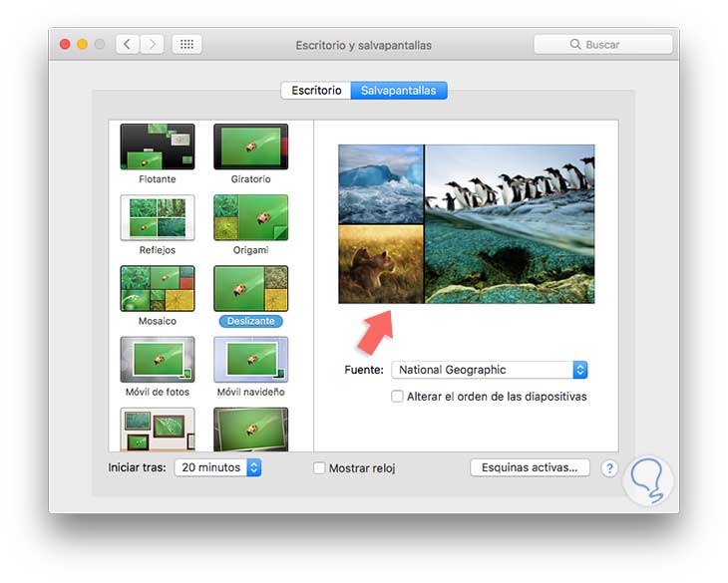This screenshot has height=583, width=728.
Task: Open the Fuente National Geographic dropdown
Action: 490,370
